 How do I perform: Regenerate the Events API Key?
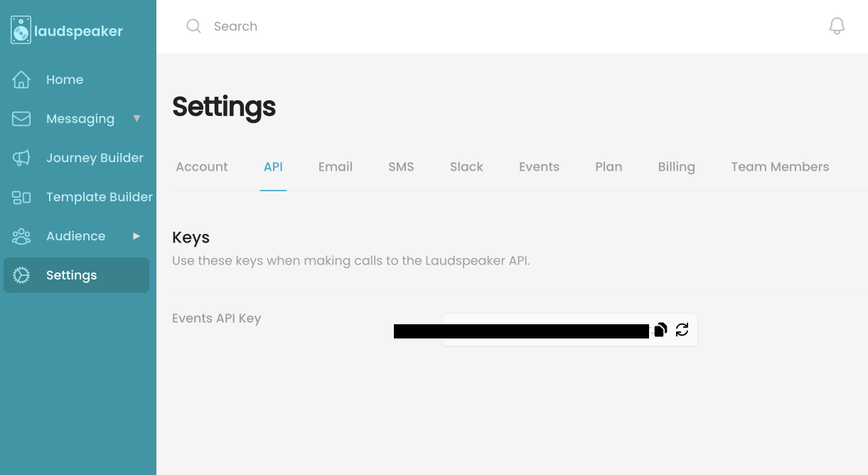(682, 329)
